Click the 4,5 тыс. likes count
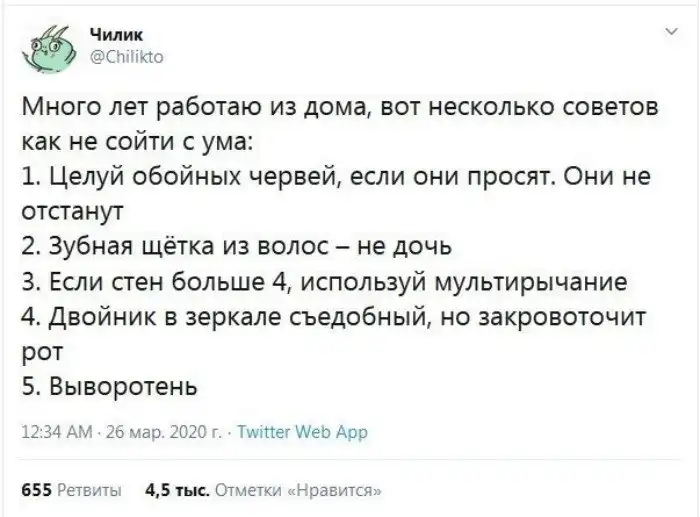700x517 pixels. tap(177, 492)
